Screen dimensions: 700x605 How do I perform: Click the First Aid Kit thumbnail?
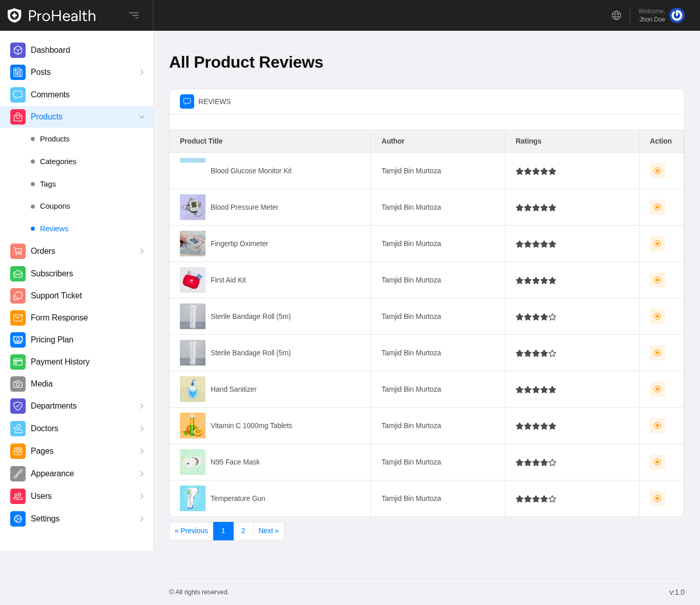193,280
